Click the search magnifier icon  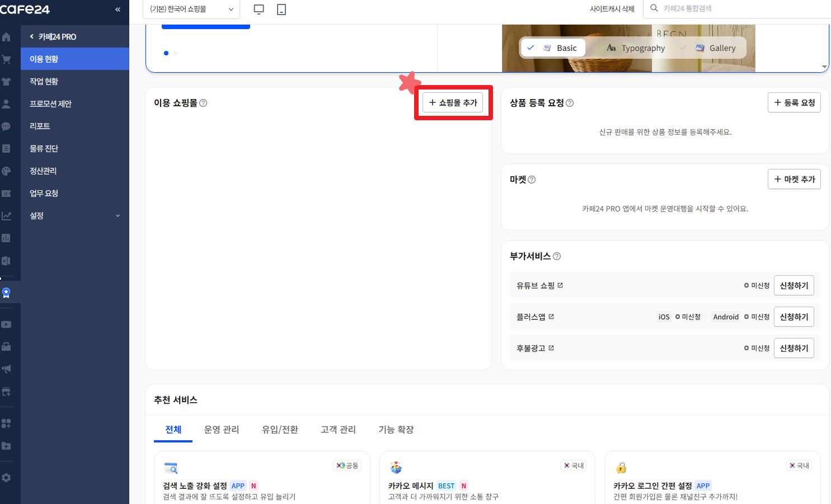(654, 8)
